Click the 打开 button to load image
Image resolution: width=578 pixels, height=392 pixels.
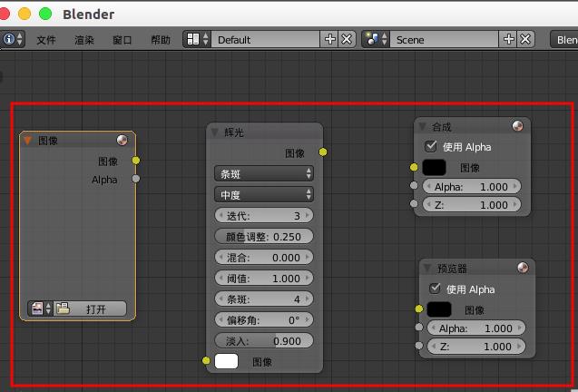coord(91,309)
